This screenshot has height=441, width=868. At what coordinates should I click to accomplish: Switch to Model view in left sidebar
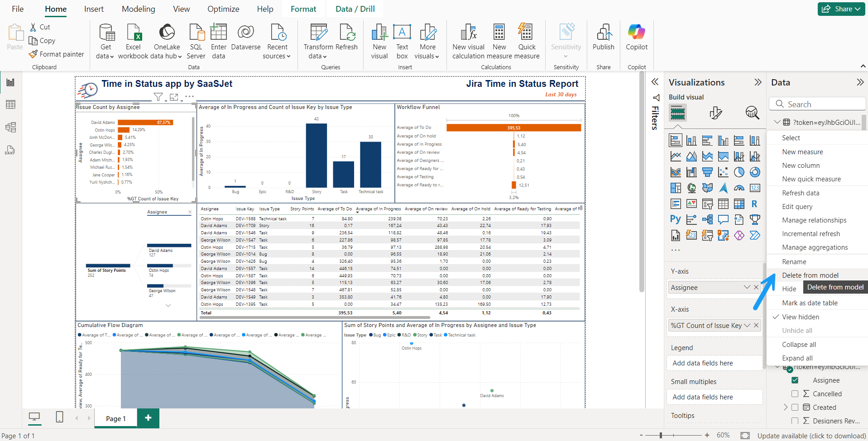pos(10,127)
